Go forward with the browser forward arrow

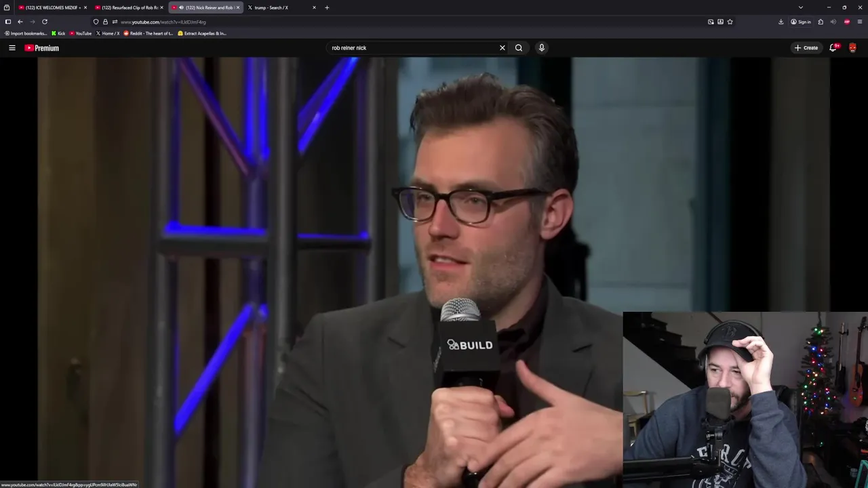(32, 22)
